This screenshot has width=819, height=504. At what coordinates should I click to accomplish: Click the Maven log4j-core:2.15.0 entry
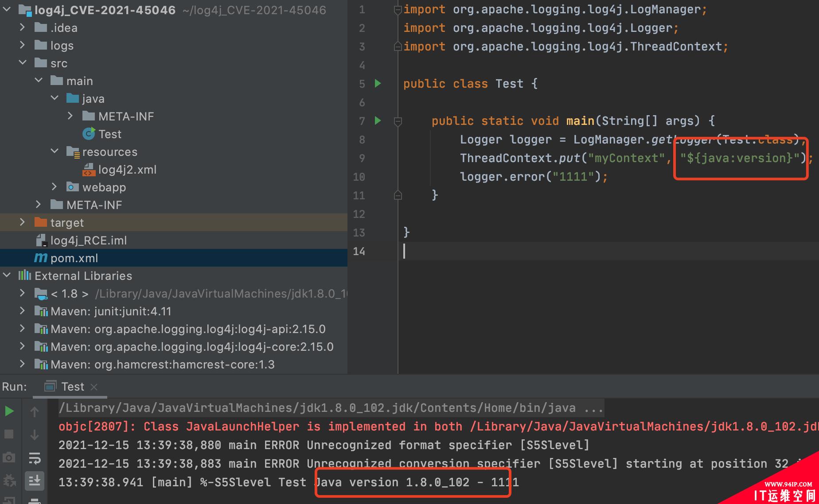point(192,347)
